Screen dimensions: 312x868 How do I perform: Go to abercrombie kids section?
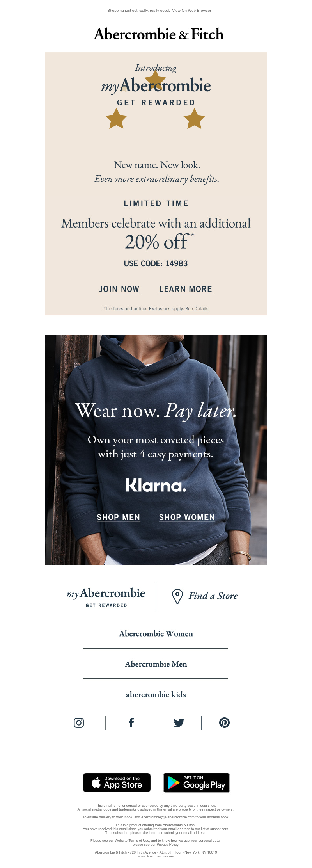click(156, 695)
